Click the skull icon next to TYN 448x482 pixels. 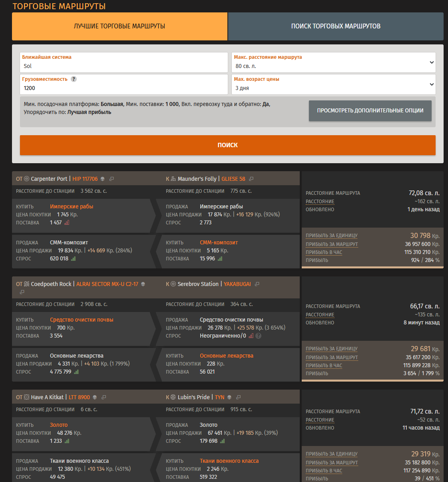click(x=229, y=397)
